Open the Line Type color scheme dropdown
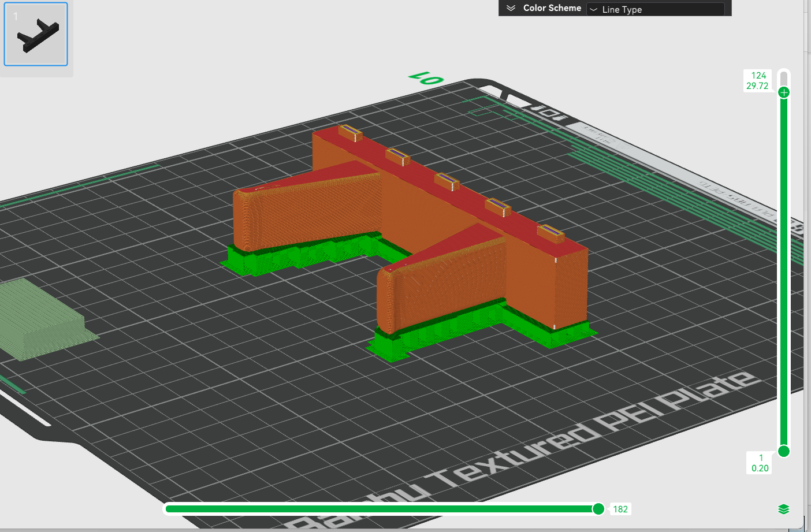 656,9
